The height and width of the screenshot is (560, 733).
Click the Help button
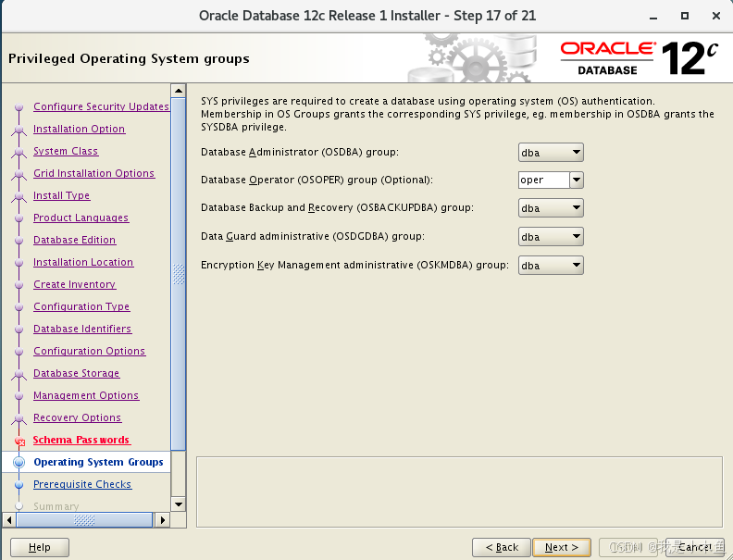tap(39, 547)
